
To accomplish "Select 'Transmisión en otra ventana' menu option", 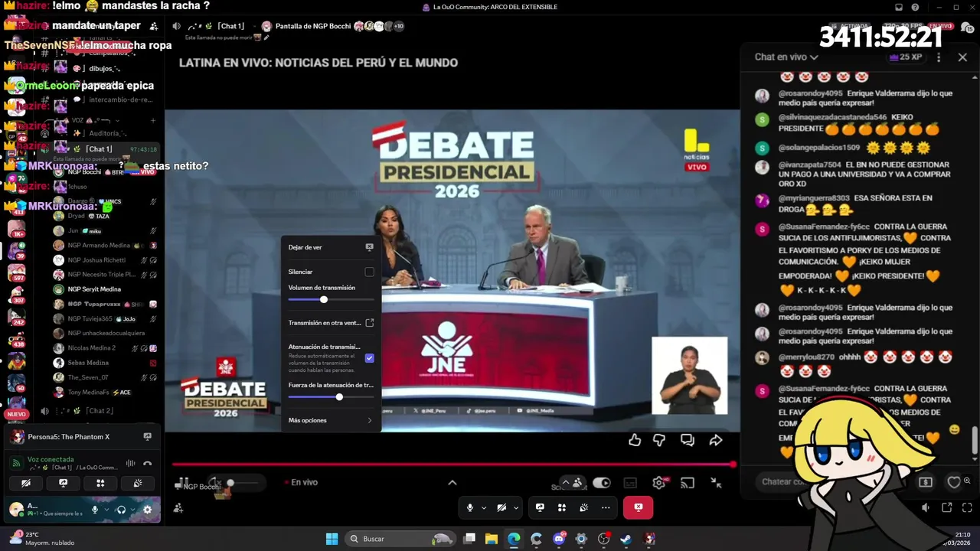I will pyautogui.click(x=331, y=323).
